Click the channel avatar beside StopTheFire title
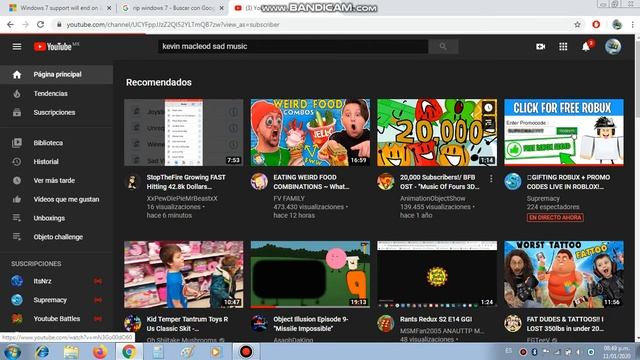640x360 pixels. pos(133,182)
